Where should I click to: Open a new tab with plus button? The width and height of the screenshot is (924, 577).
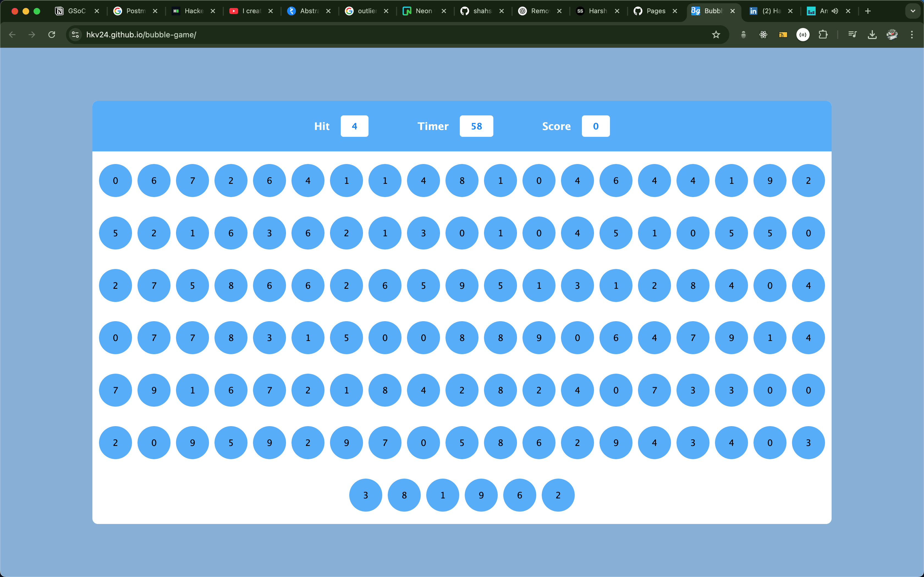[x=868, y=11]
